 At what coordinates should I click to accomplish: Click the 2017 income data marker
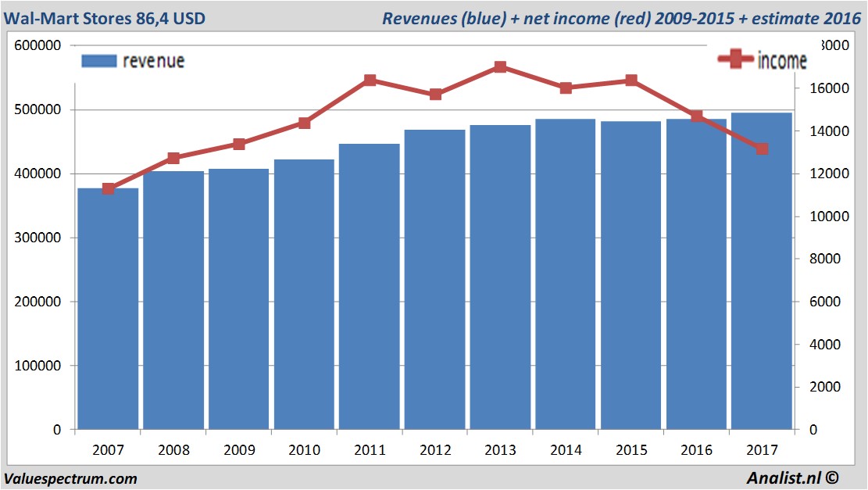[763, 149]
